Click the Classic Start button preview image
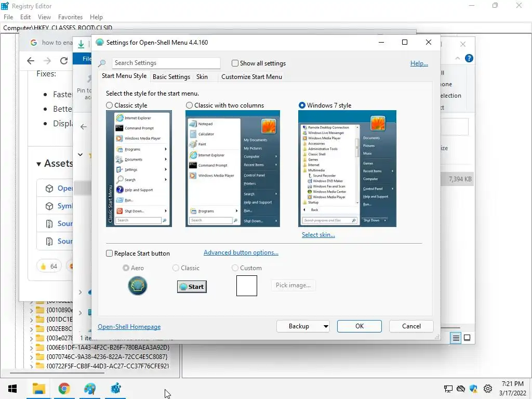 click(192, 287)
